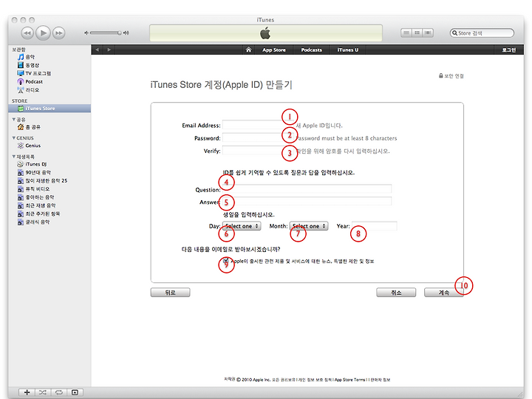Open the store Home icon
532x399 pixels.
[248, 50]
